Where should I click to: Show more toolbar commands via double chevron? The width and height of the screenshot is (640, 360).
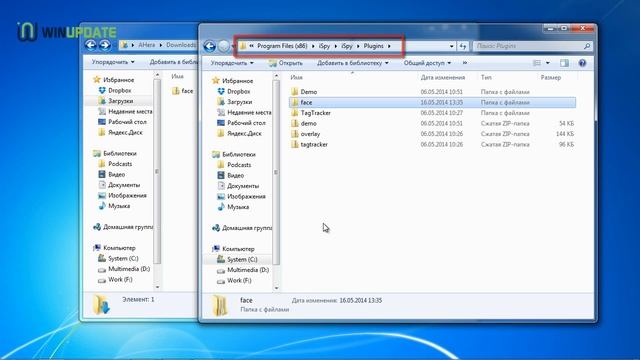464,63
